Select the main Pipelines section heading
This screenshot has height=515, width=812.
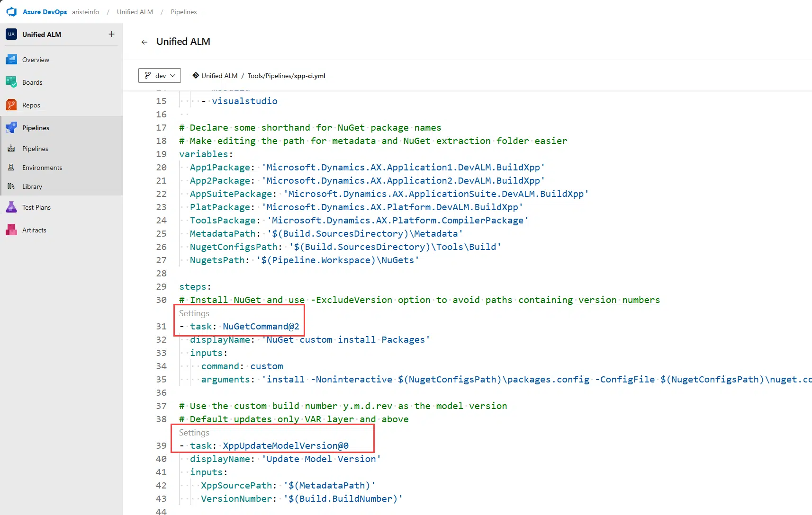tap(36, 128)
